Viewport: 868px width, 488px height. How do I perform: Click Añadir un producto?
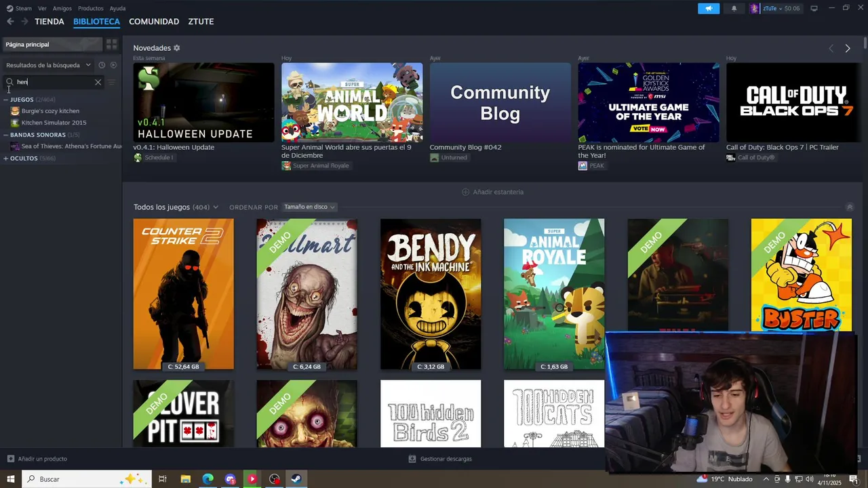pos(37,459)
